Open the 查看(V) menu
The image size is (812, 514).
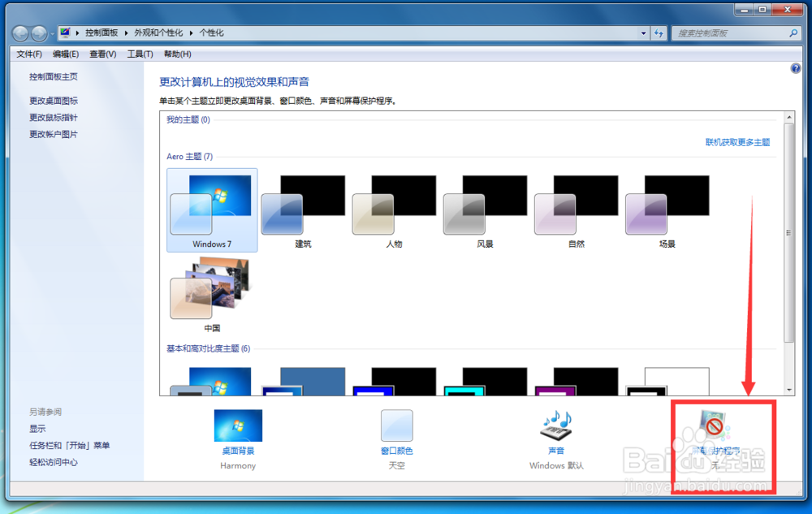(x=102, y=54)
